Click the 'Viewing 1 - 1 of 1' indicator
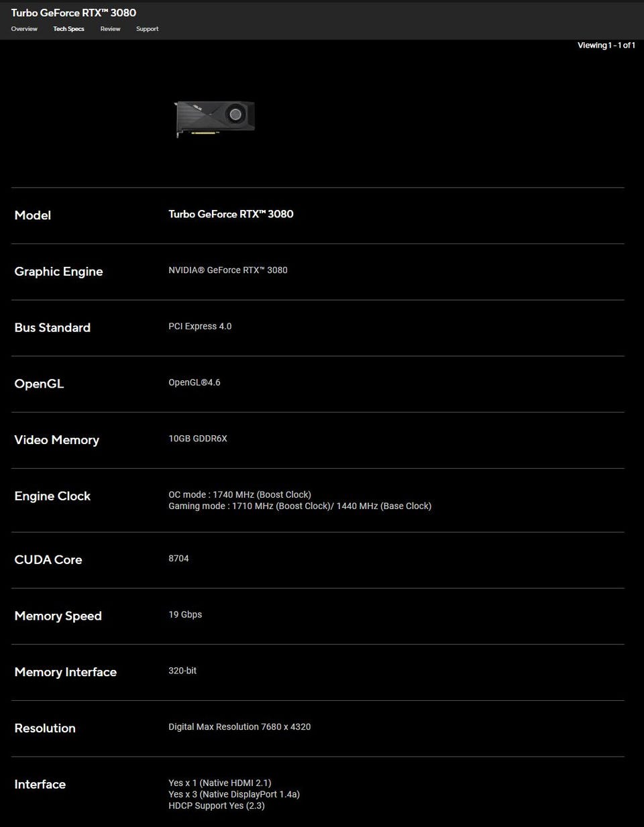 click(606, 45)
